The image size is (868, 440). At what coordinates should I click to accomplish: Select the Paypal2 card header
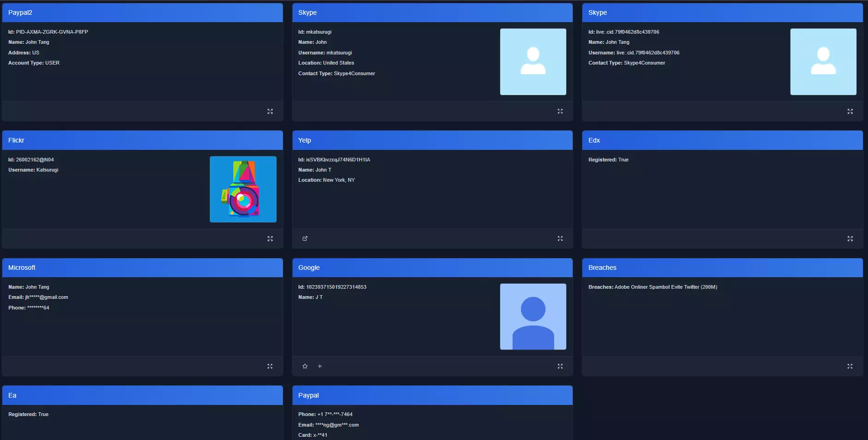click(143, 12)
